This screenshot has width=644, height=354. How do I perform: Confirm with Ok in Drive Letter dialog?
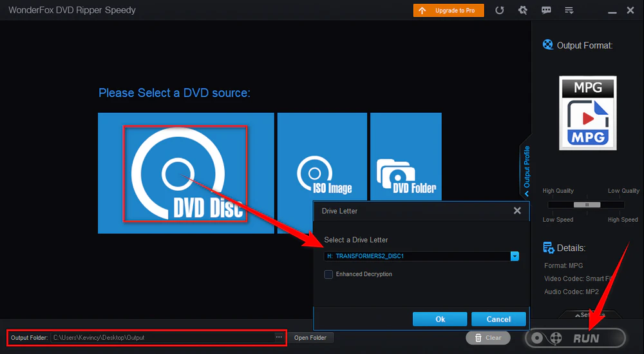point(440,319)
